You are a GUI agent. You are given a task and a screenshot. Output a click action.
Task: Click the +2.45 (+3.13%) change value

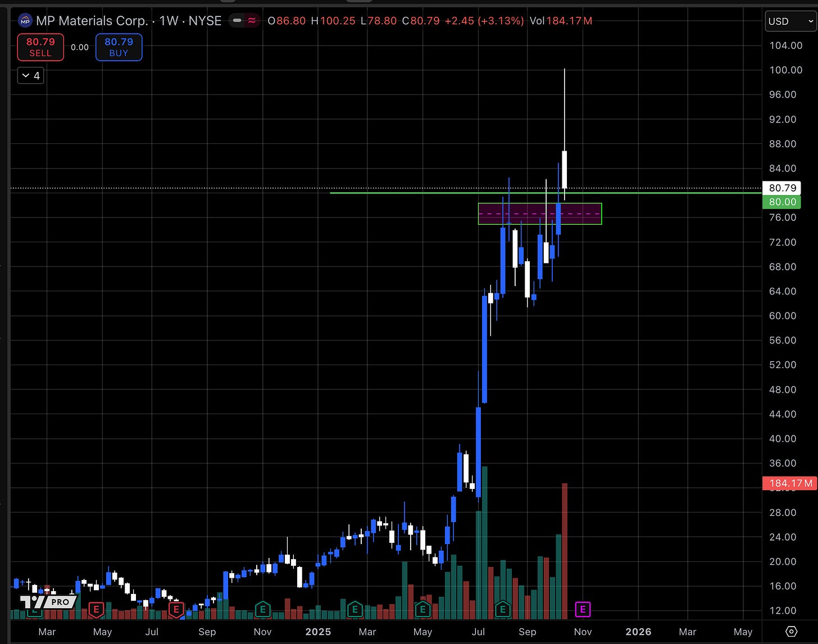484,21
